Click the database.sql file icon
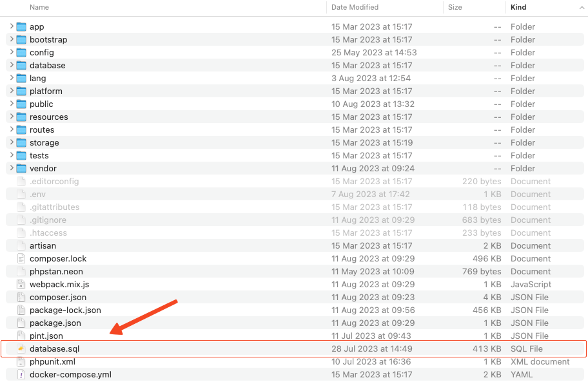 [21, 348]
